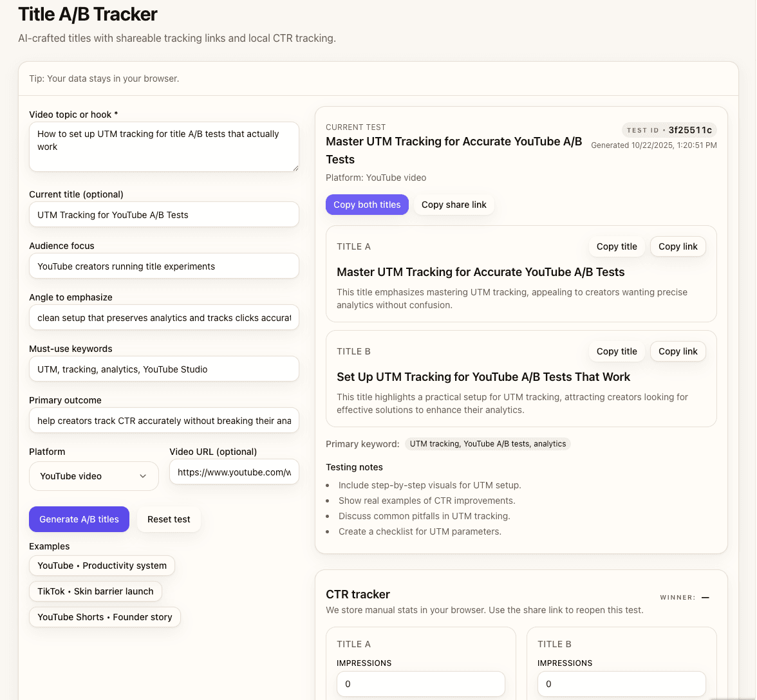This screenshot has height=700, width=757.
Task: Click Title B impressions field
Action: (x=621, y=684)
